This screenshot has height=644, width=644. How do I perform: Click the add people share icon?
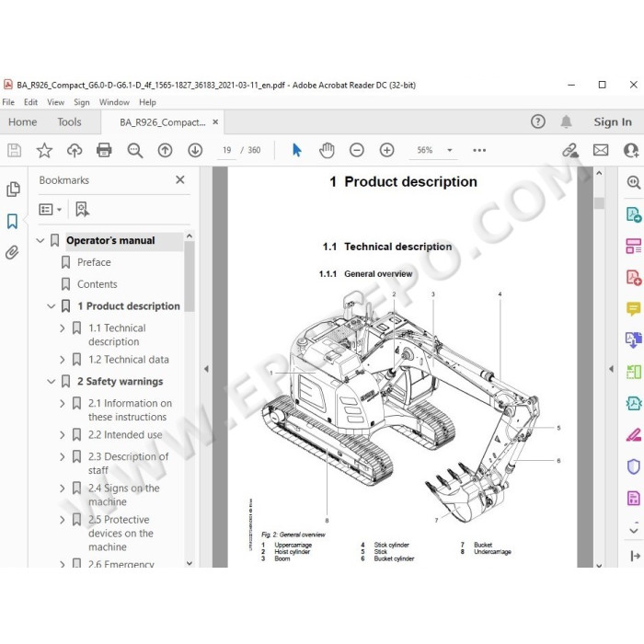(x=631, y=150)
